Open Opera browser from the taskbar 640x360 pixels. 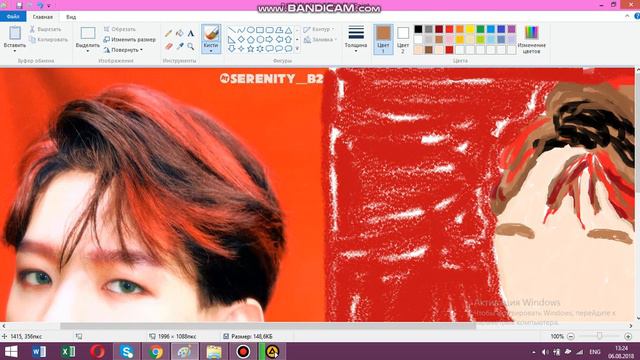pyautogui.click(x=97, y=351)
